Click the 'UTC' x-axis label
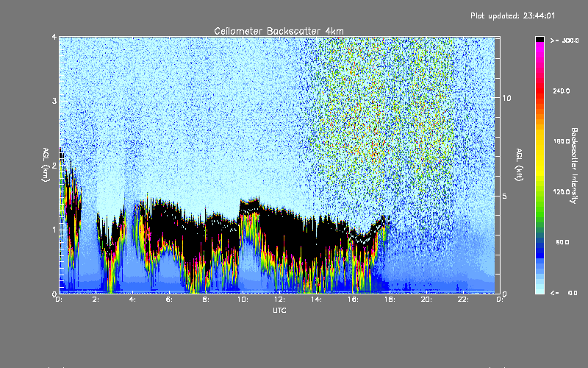588x368 pixels. 279,310
